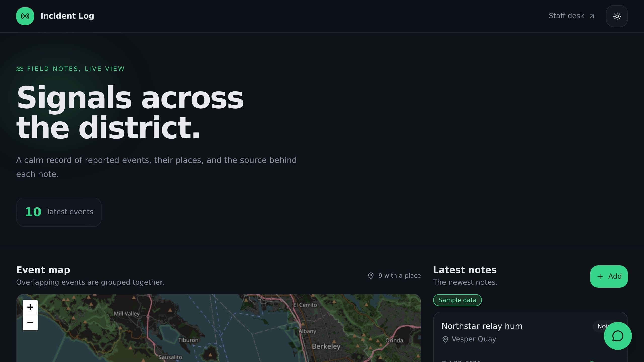Viewport: 644px width, 362px height.
Task: Click the 10 latest events counter
Action: pyautogui.click(x=59, y=212)
